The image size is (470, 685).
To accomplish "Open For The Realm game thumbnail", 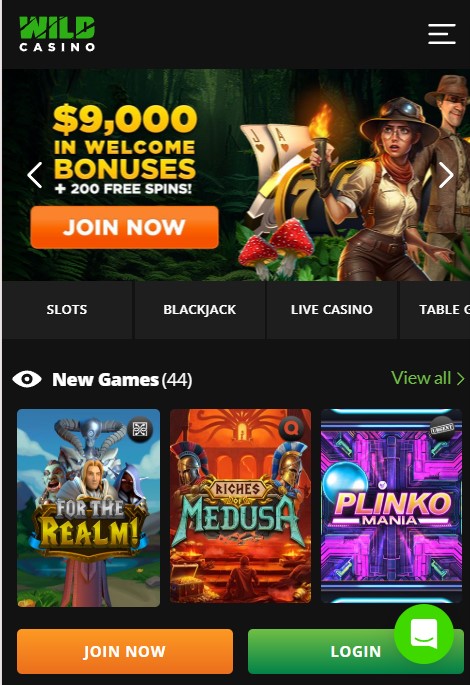I will tap(89, 508).
